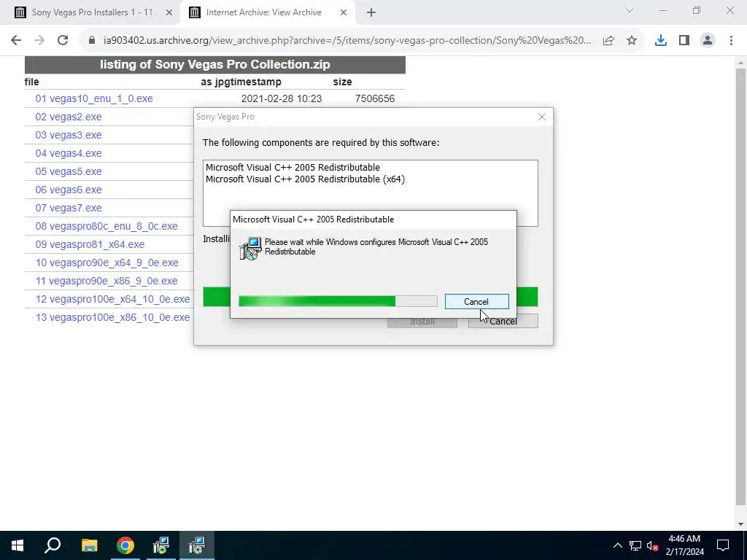Download 01 vegas10_enu_1_0.exe
Viewport: 747px width, 560px height.
94,98
